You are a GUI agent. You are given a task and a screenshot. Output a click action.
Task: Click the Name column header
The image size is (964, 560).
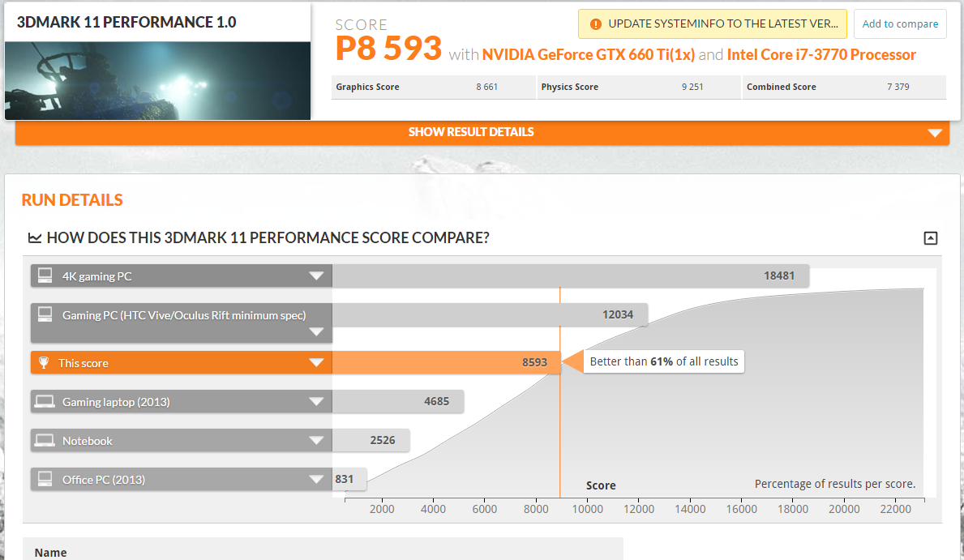(50, 553)
